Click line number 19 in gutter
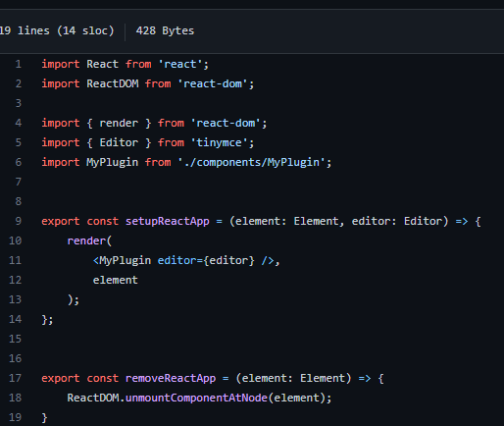This screenshot has width=504, height=426. tap(15, 417)
